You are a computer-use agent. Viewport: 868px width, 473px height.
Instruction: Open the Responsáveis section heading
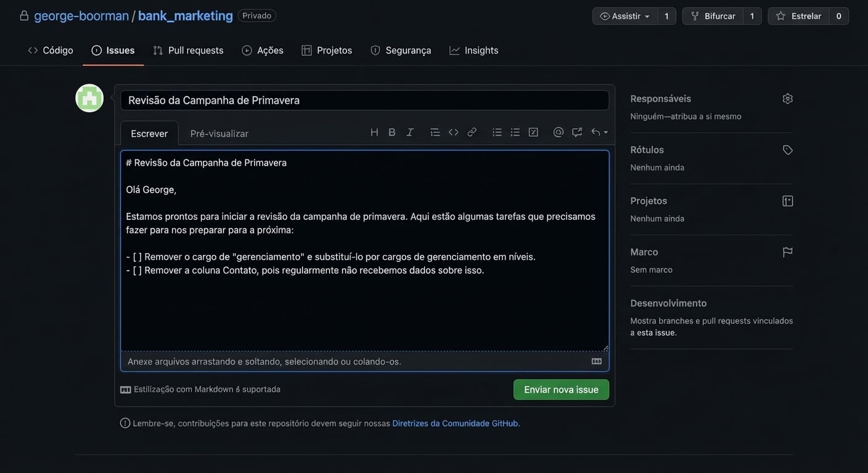(661, 99)
